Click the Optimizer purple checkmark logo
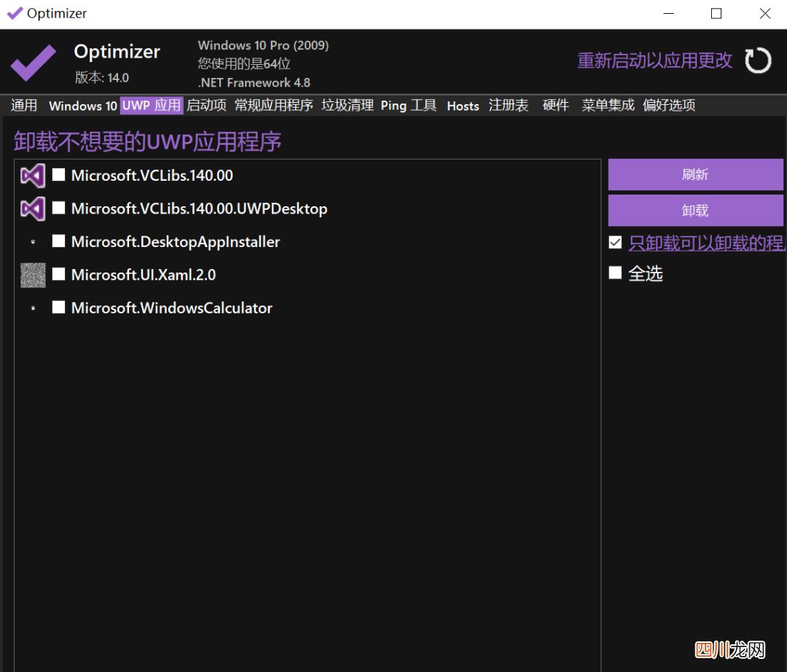The height and width of the screenshot is (672, 787). point(33,63)
